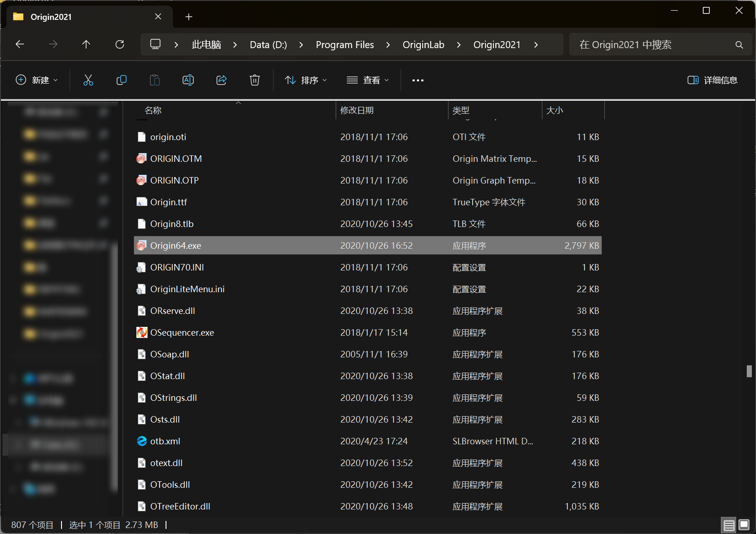
Task: Refresh the folder view
Action: coord(120,44)
